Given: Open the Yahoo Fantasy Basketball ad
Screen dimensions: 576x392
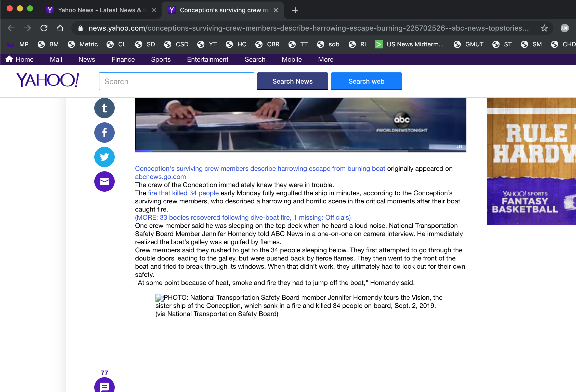Looking at the screenshot, I should click(531, 162).
